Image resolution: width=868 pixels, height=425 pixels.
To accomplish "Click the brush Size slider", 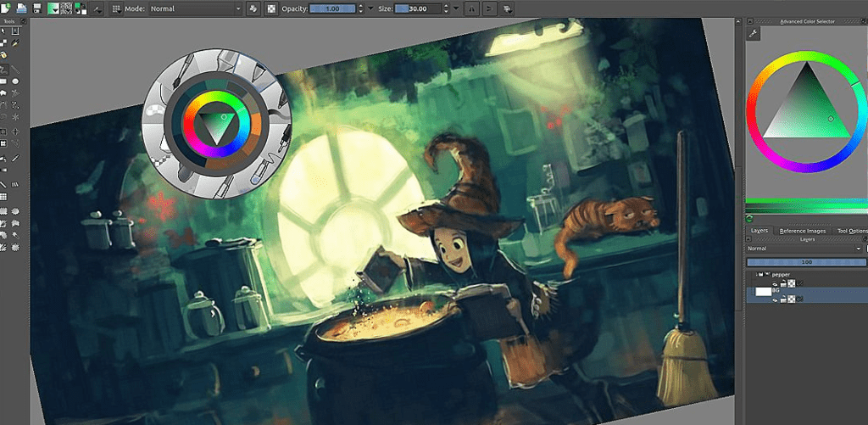I will 418,8.
